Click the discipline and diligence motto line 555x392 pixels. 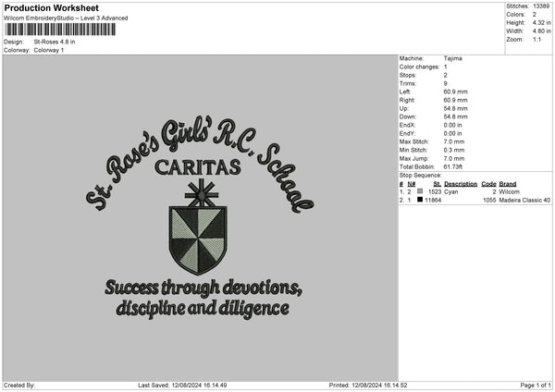(203, 308)
